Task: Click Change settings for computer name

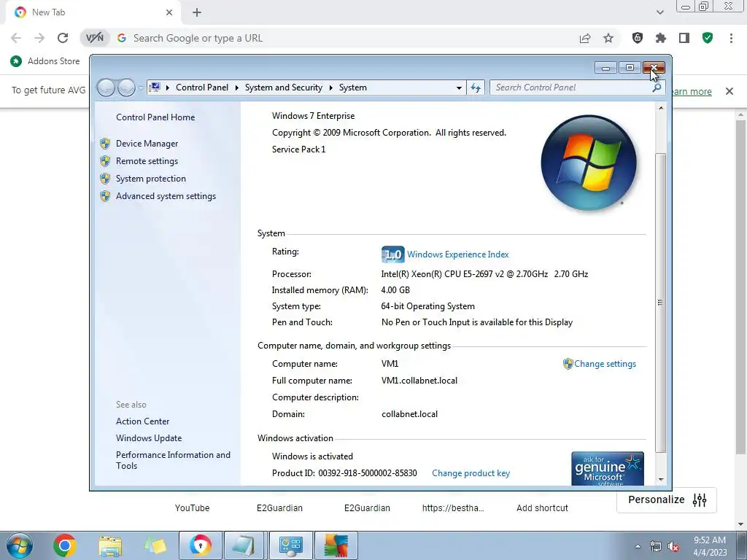Action: click(605, 364)
